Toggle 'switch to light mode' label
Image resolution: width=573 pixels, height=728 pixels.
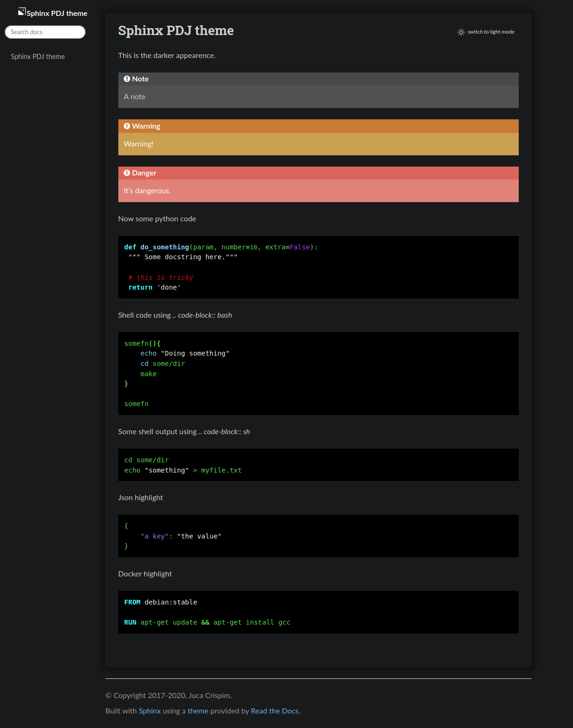pyautogui.click(x=491, y=32)
